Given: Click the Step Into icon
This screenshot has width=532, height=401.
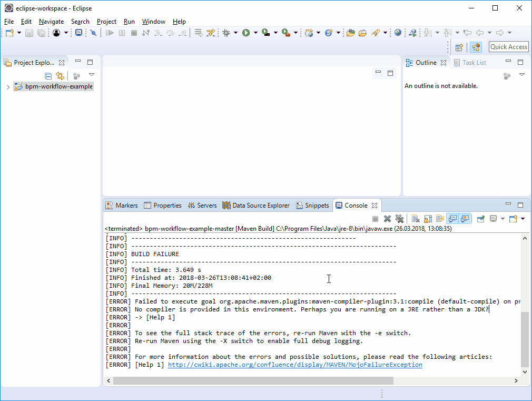Looking at the screenshot, I should 158,33.
